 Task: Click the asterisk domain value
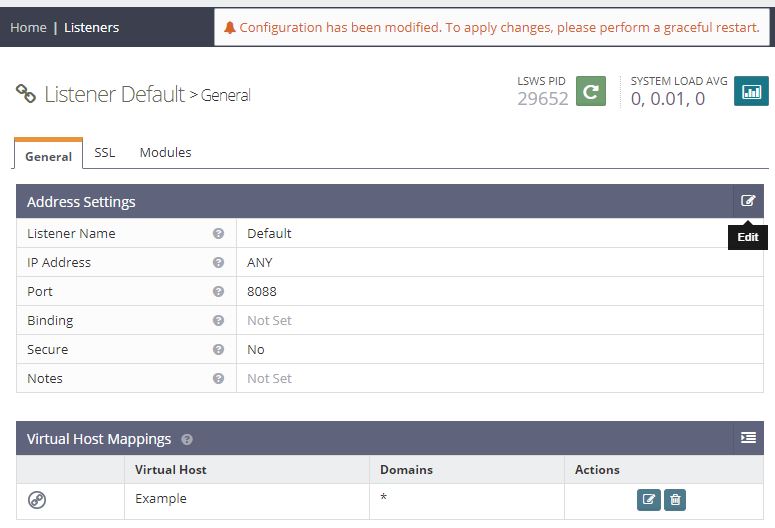384,497
